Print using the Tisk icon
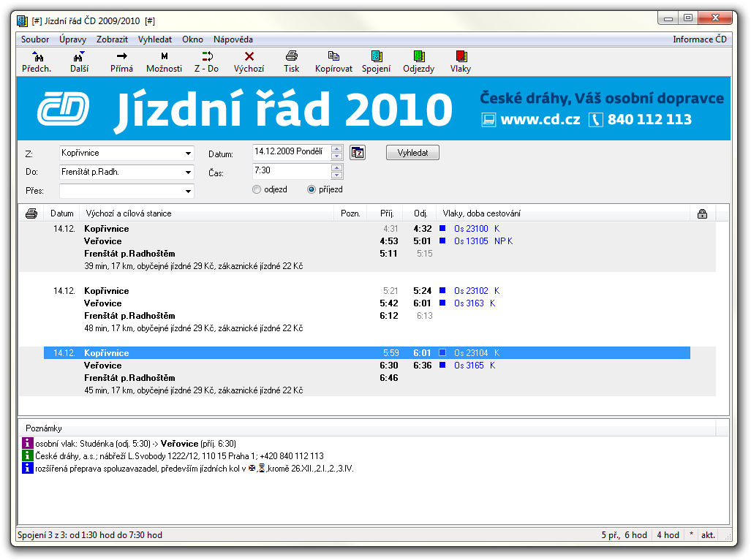 coord(291,56)
